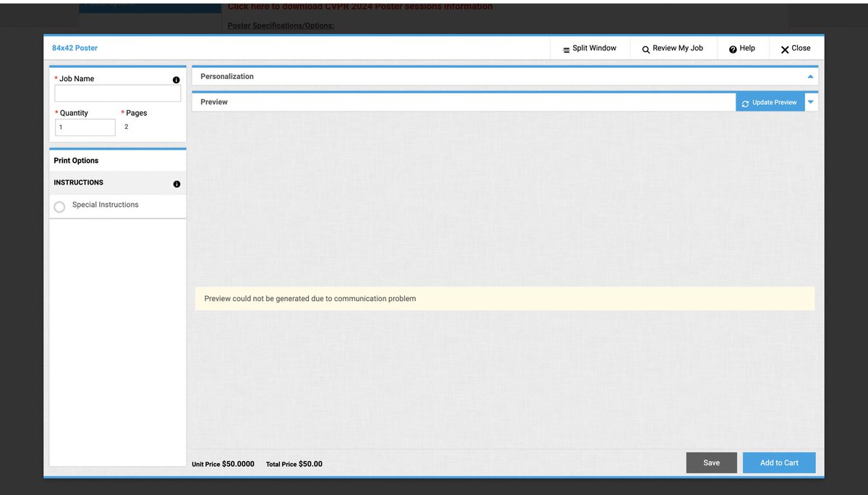Close the 84x42 Poster dialog
The width and height of the screenshot is (868, 495).
pos(796,48)
